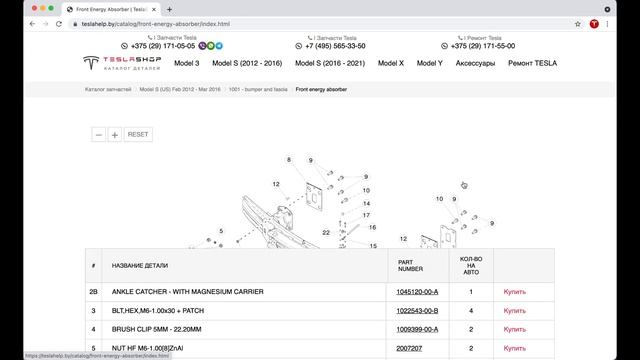The image size is (640, 360).
Task: Call the +375 (29) 171-55-00 phone number
Action: tap(483, 46)
